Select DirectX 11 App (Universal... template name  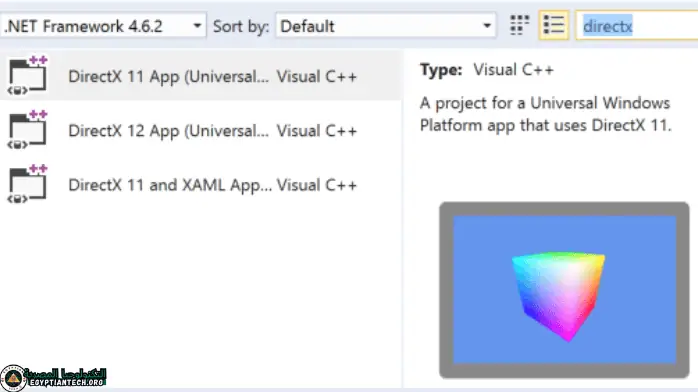coord(169,77)
